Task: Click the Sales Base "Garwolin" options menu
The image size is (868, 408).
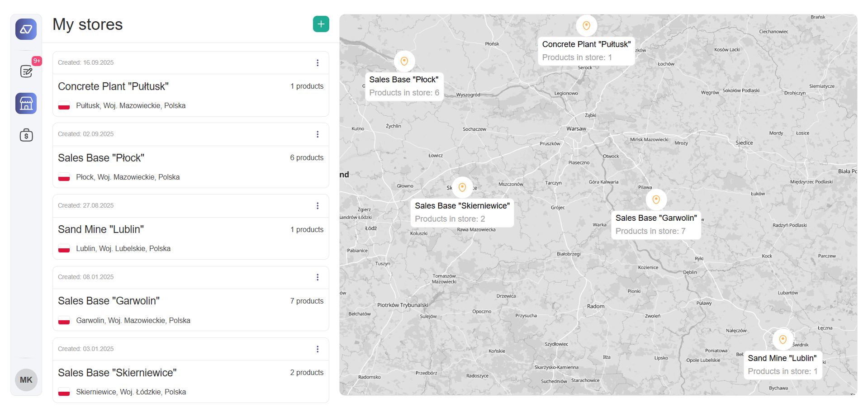Action: 317,277
